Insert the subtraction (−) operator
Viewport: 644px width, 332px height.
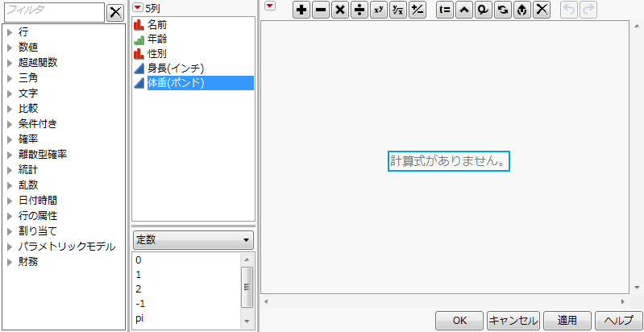tap(321, 10)
